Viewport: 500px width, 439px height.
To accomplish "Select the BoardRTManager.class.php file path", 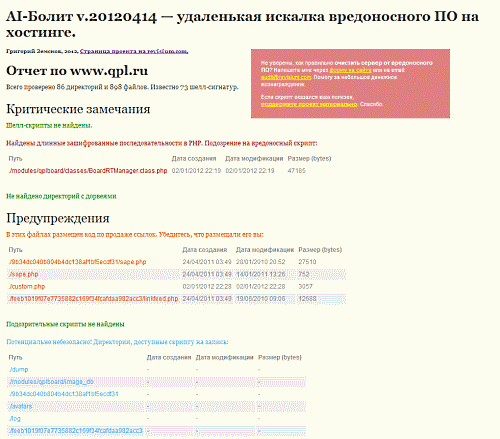I will point(88,171).
